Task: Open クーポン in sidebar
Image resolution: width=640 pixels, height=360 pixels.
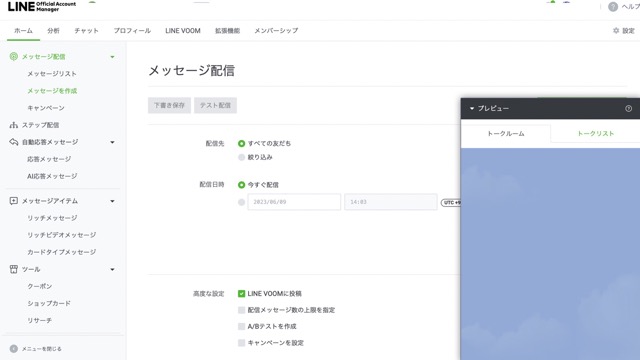Action: click(x=40, y=286)
